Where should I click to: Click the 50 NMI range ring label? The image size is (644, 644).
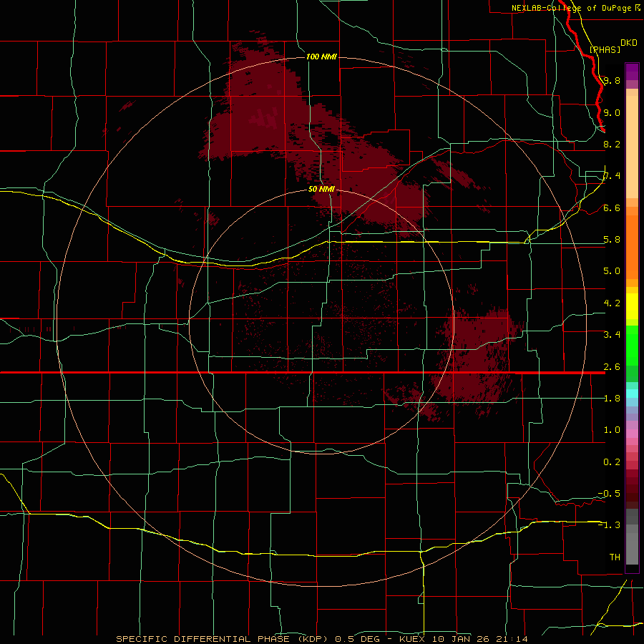pyautogui.click(x=321, y=189)
